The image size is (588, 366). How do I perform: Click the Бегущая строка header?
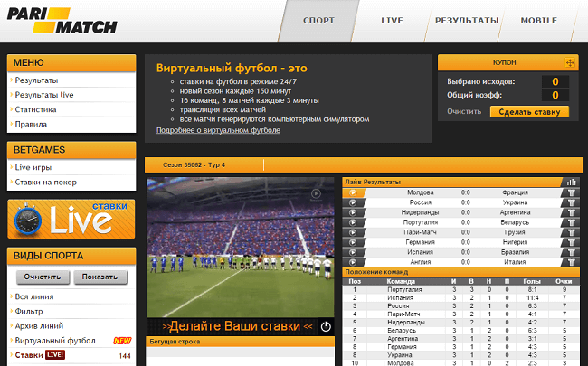tap(240, 342)
